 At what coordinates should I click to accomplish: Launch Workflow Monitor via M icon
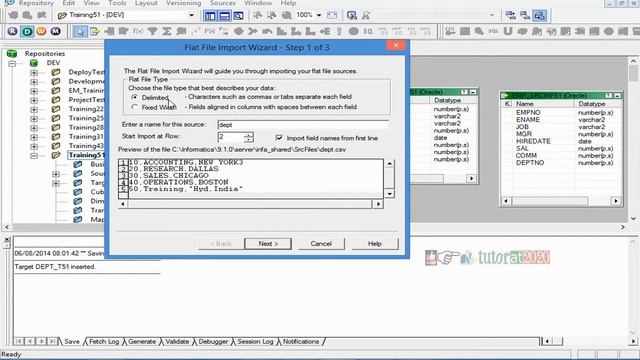[56, 31]
